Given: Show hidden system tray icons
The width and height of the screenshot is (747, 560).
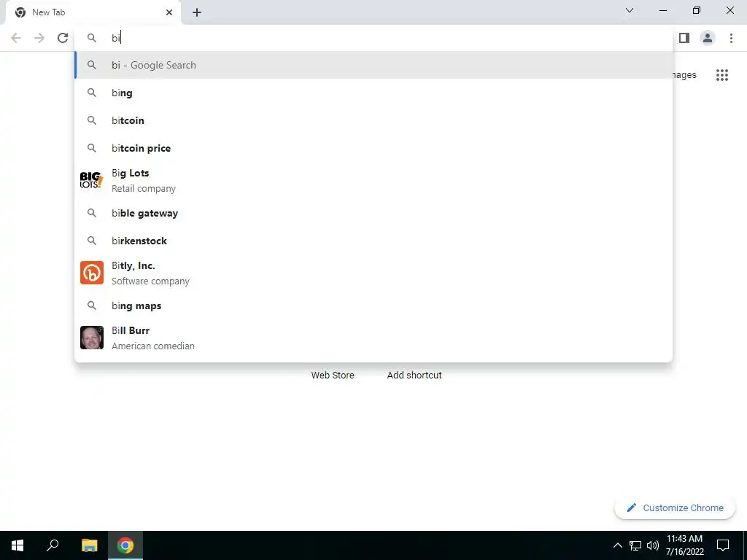Looking at the screenshot, I should (x=617, y=545).
